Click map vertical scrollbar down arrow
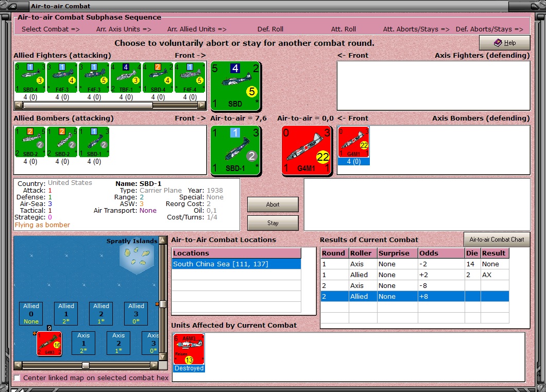546x392 pixels. tap(163, 356)
